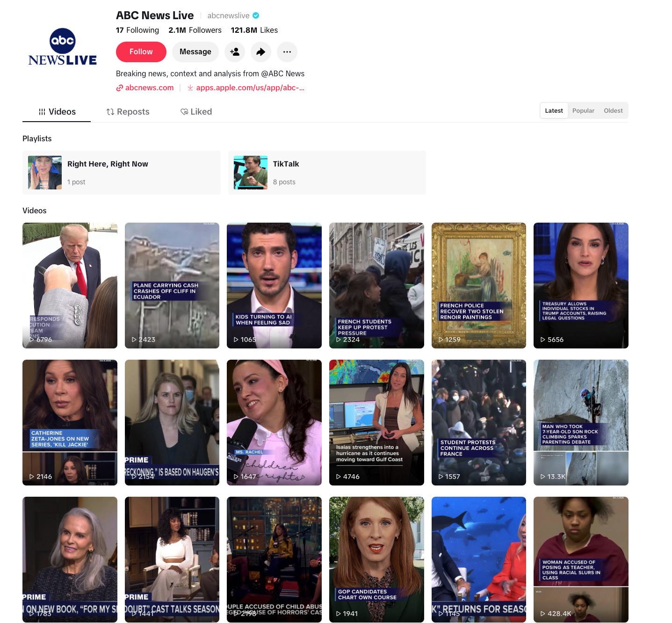Play the Doubt cast talks season video
Viewport: 672px width, 623px height.
(172, 559)
